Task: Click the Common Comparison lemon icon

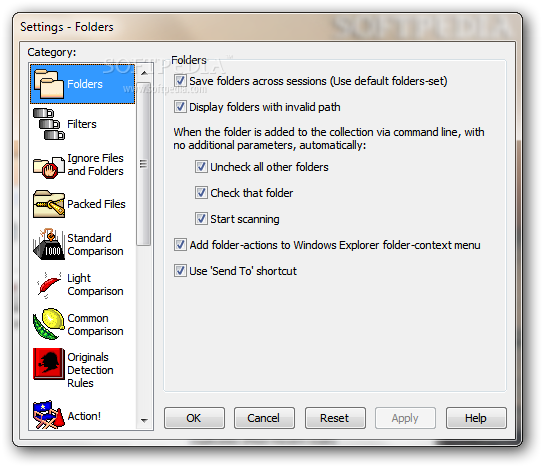Action: [48, 324]
